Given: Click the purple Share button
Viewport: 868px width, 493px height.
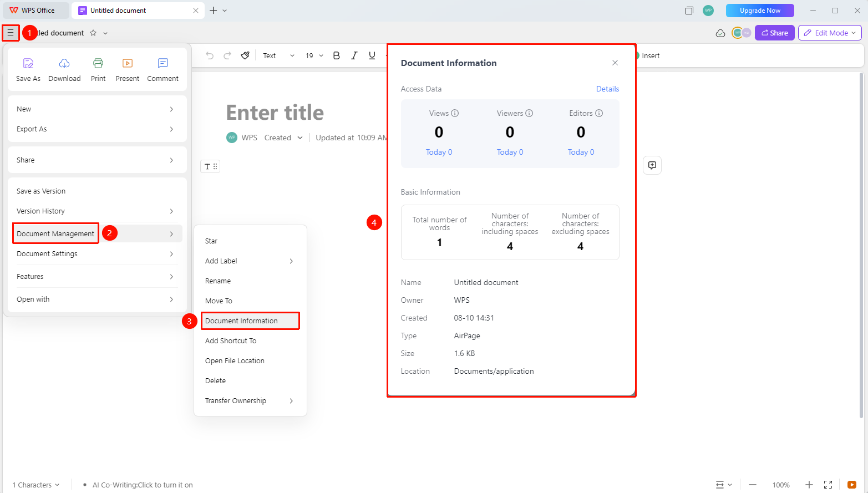Looking at the screenshot, I should click(x=775, y=33).
